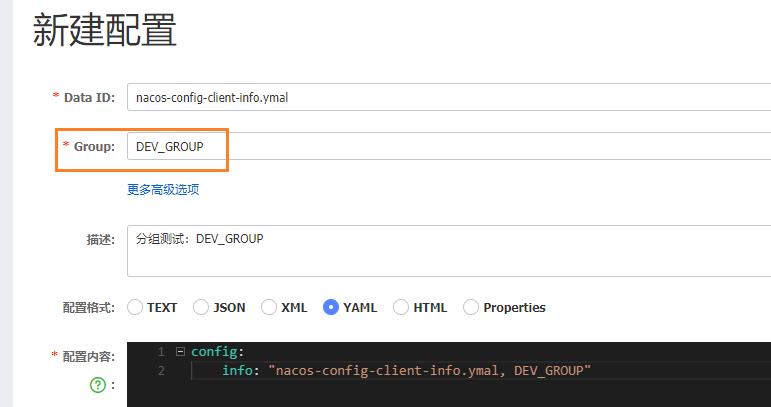Image resolution: width=771 pixels, height=407 pixels.
Task: Select the JSON format radio button
Action: pos(201,307)
